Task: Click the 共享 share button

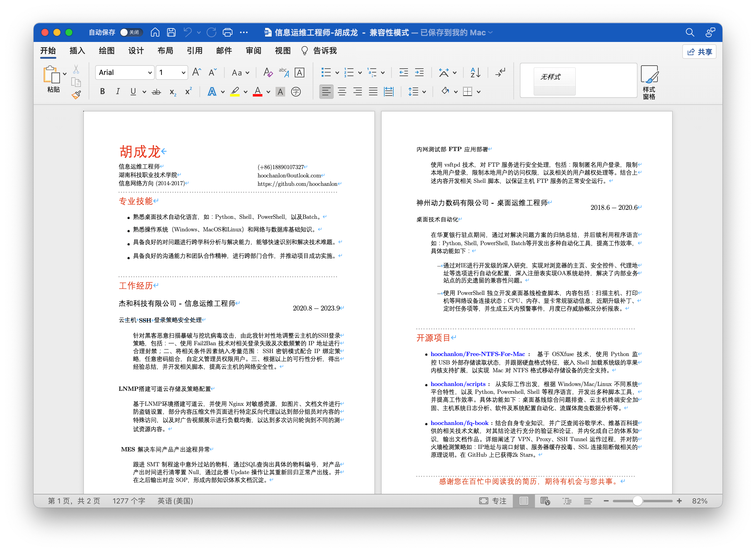Action: [x=699, y=52]
